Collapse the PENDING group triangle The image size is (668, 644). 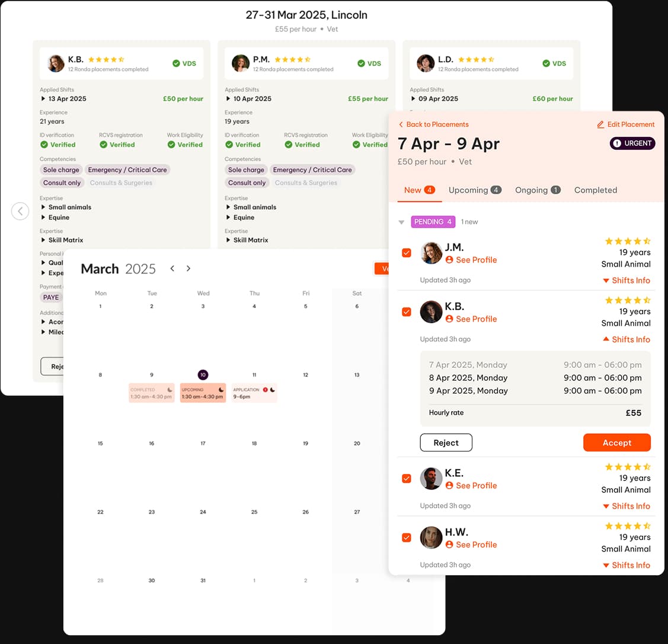point(401,222)
